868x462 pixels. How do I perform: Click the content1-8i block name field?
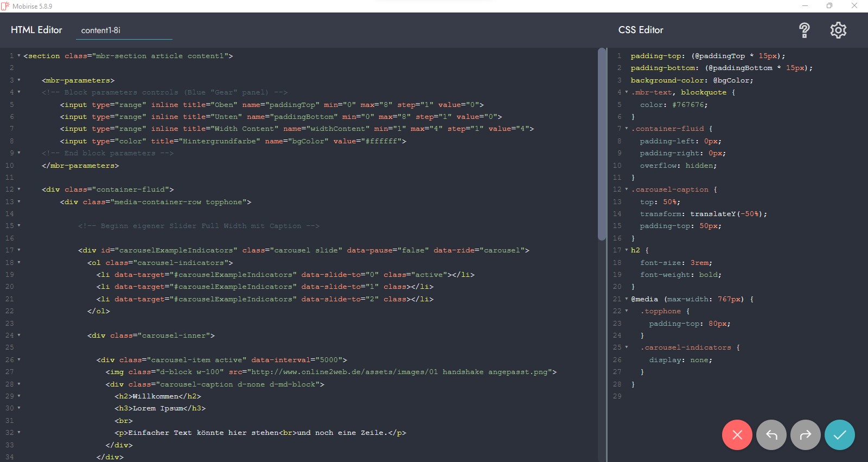pyautogui.click(x=124, y=30)
